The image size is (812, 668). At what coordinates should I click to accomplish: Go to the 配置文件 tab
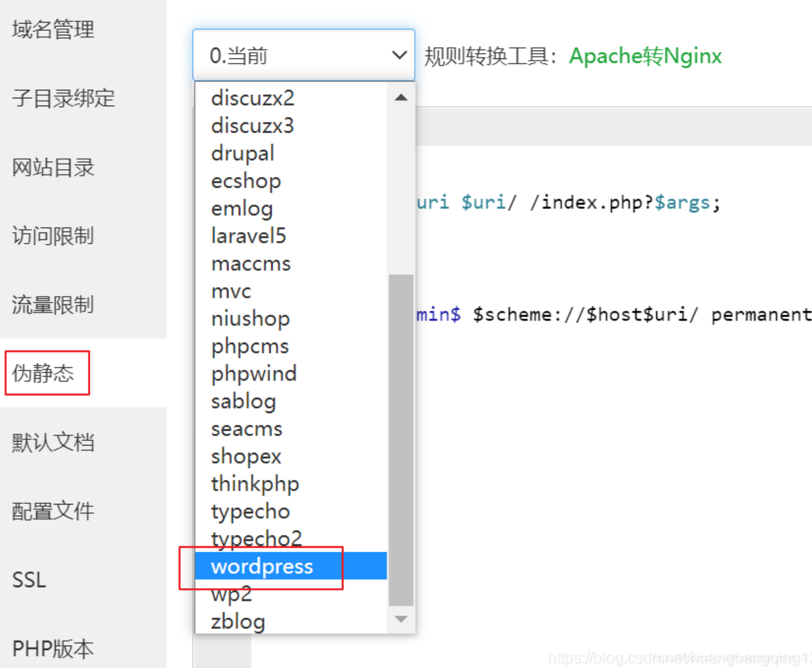click(53, 511)
